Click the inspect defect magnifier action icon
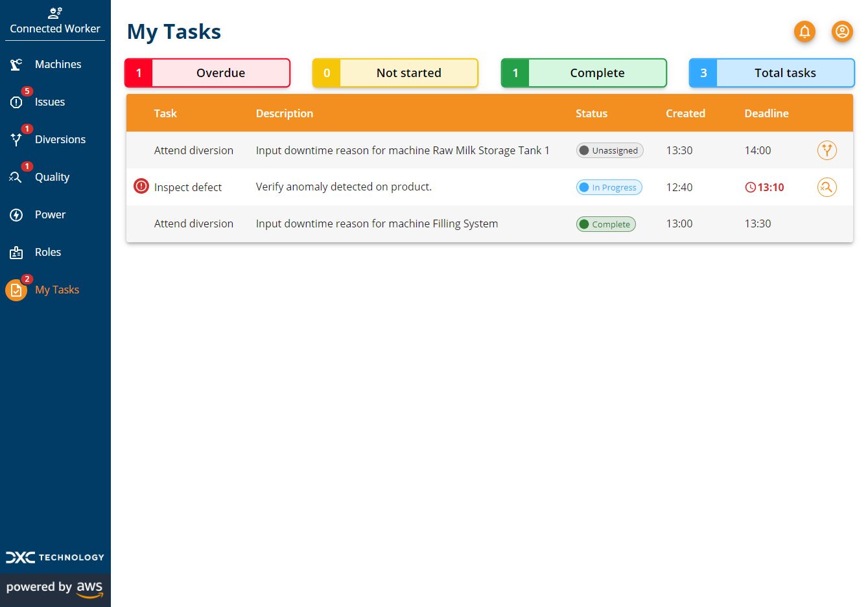Viewport: 868px width, 607px height. [x=827, y=187]
